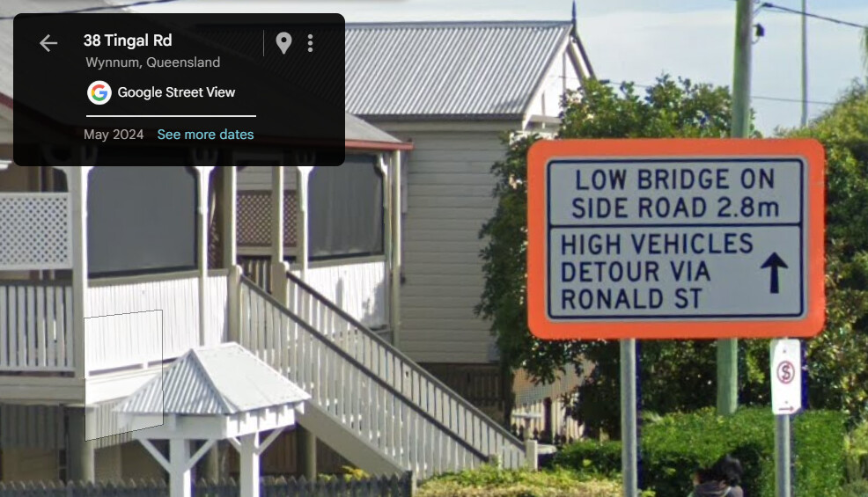The width and height of the screenshot is (868, 497).
Task: Click the translucent Street View navigation rectangle
Action: (x=123, y=376)
